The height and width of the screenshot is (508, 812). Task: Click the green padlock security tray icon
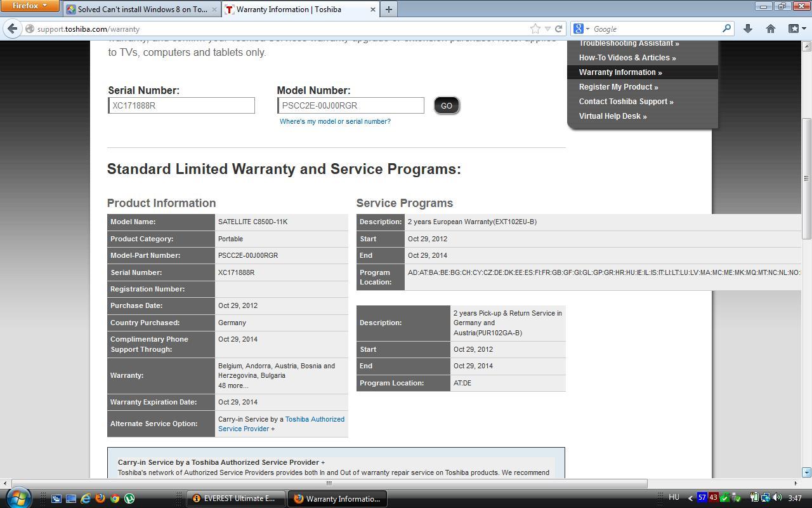click(725, 498)
